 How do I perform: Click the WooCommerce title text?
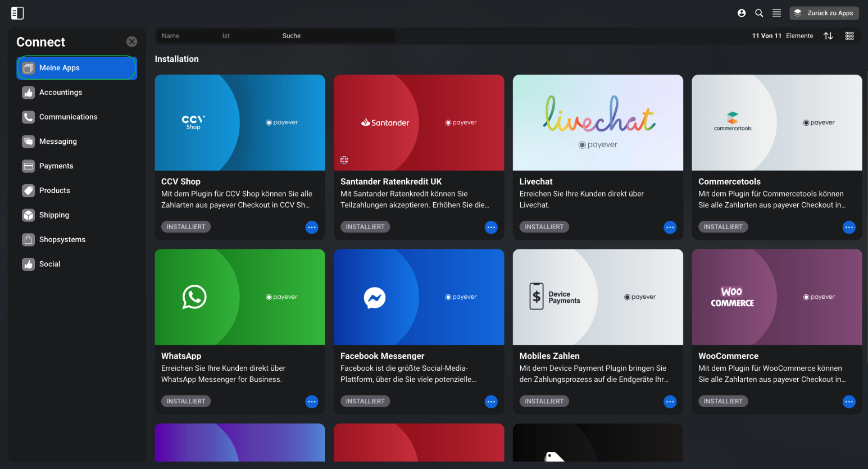pyautogui.click(x=728, y=356)
